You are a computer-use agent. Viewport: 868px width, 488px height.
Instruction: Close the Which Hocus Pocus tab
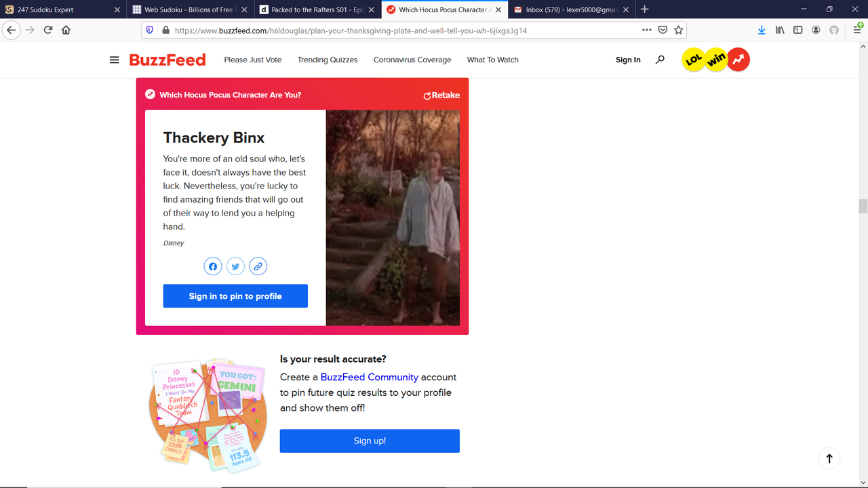click(x=498, y=9)
